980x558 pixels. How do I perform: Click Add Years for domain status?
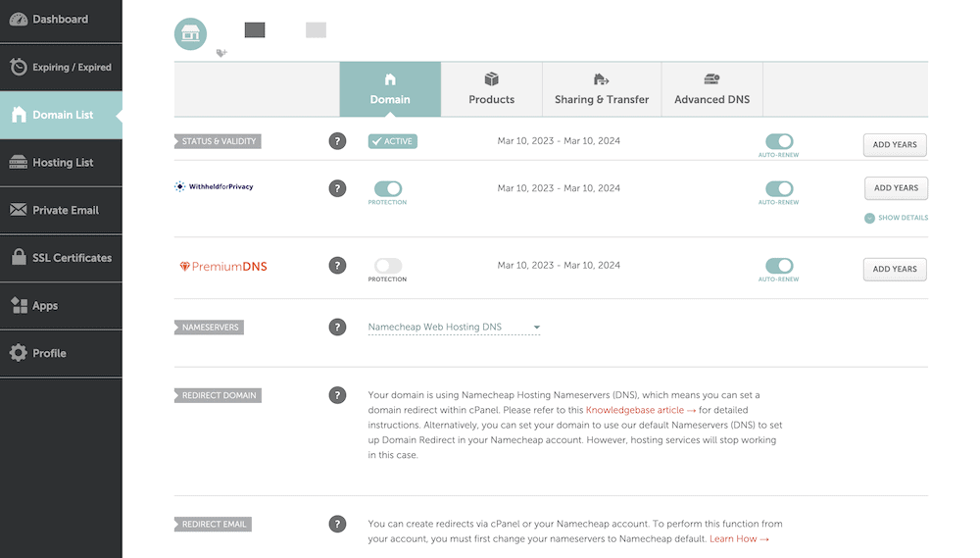point(895,144)
